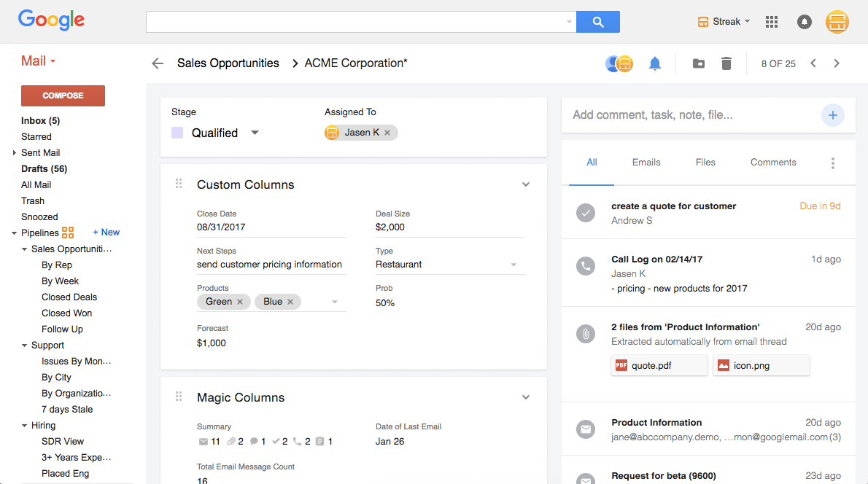
Task: Switch to the All tab
Action: [x=592, y=162]
